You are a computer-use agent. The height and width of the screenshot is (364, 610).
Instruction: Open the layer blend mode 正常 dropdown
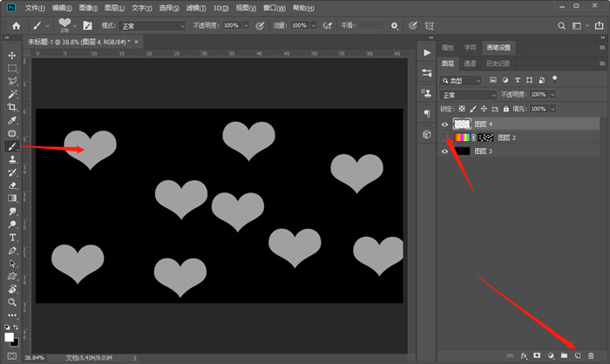point(468,94)
